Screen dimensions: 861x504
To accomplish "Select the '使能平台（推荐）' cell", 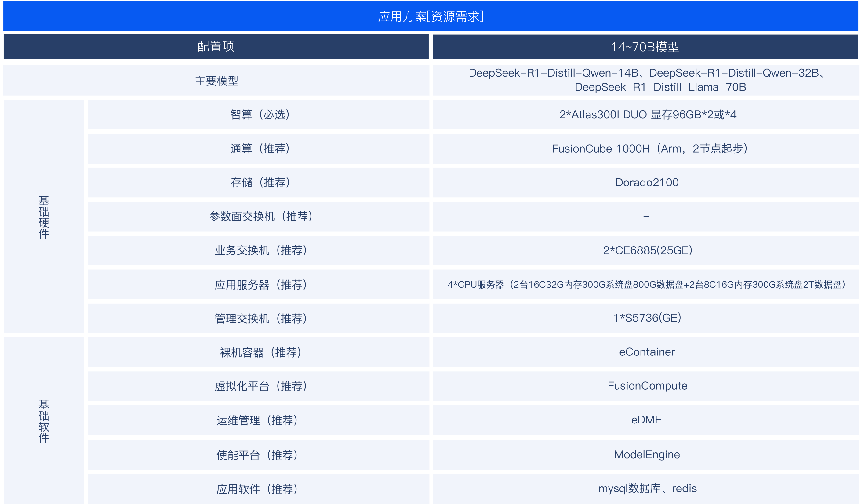I will point(259,455).
